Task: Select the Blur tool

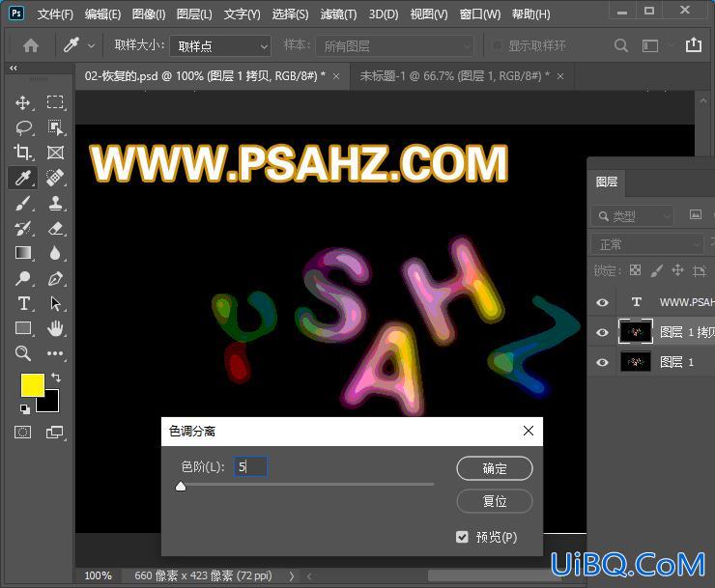Action: tap(55, 253)
